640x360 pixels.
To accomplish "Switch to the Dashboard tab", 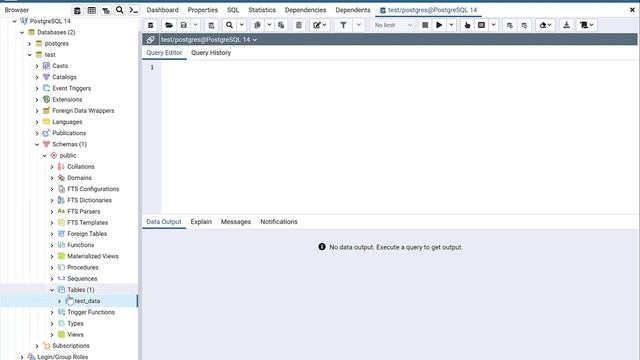I will 162,10.
